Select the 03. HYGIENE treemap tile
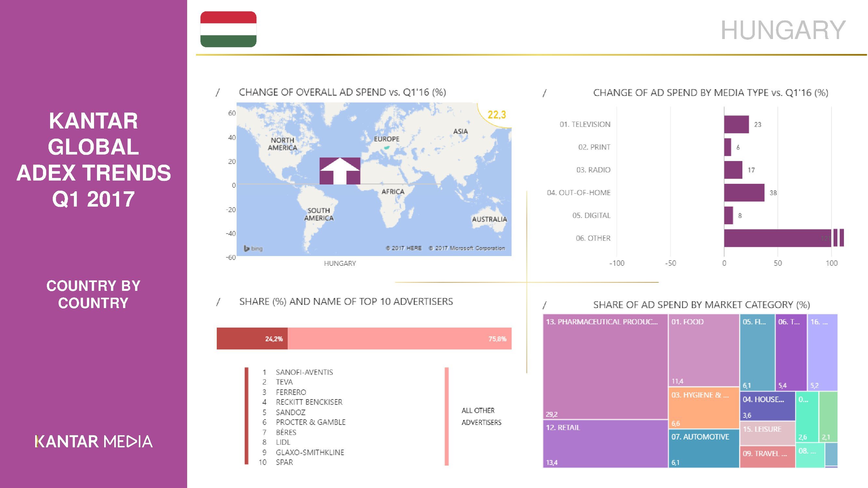Screen dimensions: 868x488 [x=704, y=408]
